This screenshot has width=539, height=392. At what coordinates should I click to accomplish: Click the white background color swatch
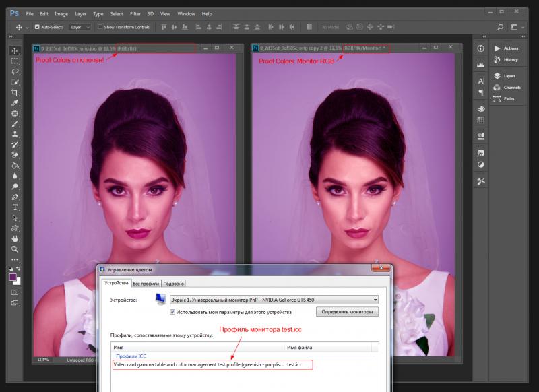[18, 282]
